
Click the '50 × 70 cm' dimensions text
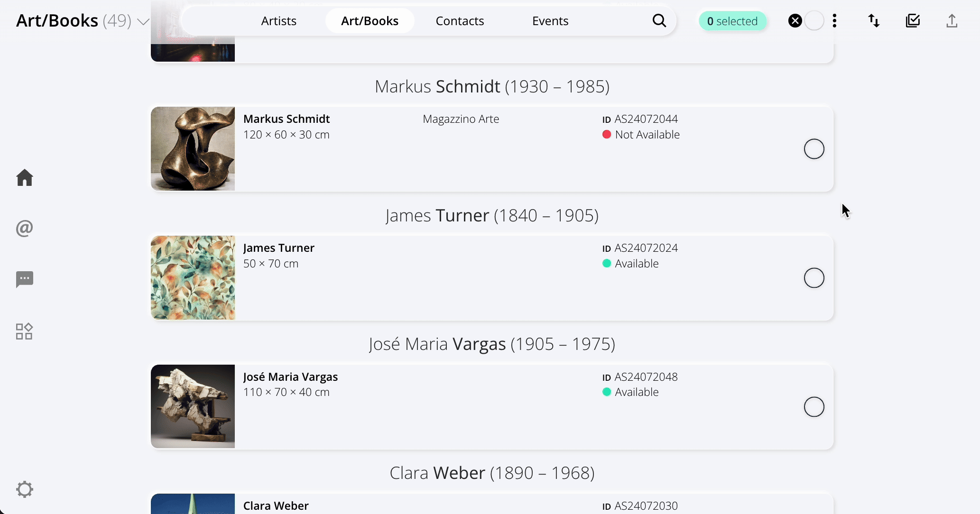click(271, 264)
